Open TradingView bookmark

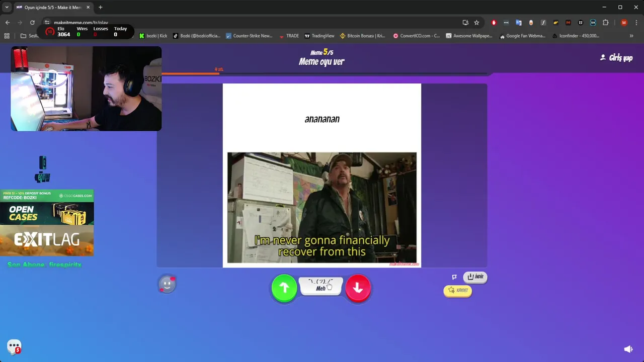tap(319, 36)
